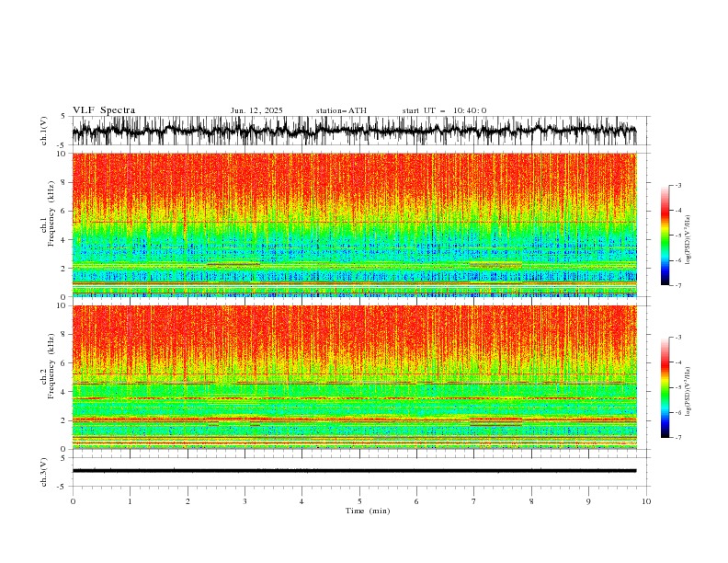Click the 'ch.1(V)' waveform axis label
Screen dimensions: 728x563
point(44,131)
